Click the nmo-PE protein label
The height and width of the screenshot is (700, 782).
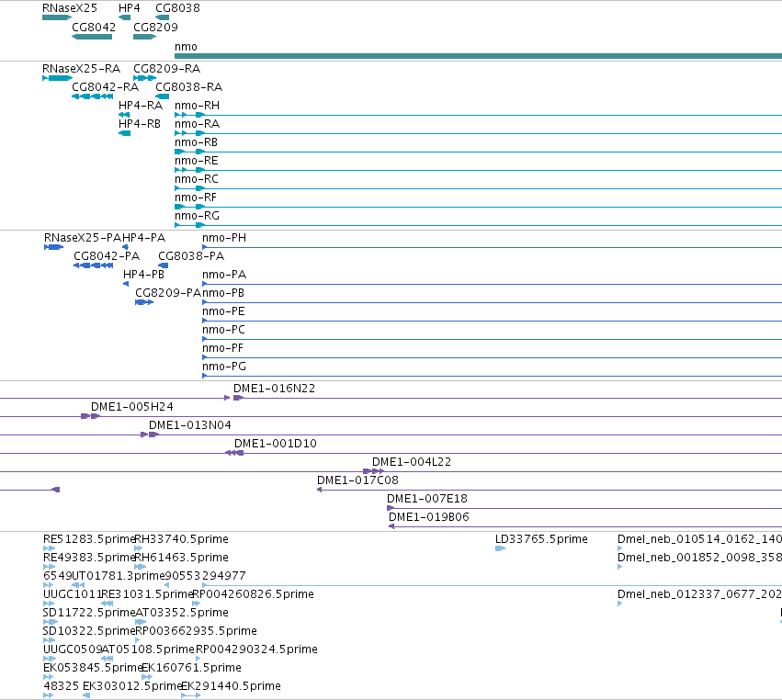[223, 311]
